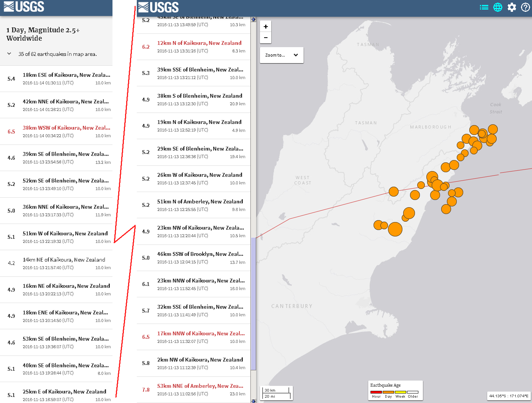Click the USGS logo in the right window
The width and height of the screenshot is (532, 403).
tap(158, 7)
